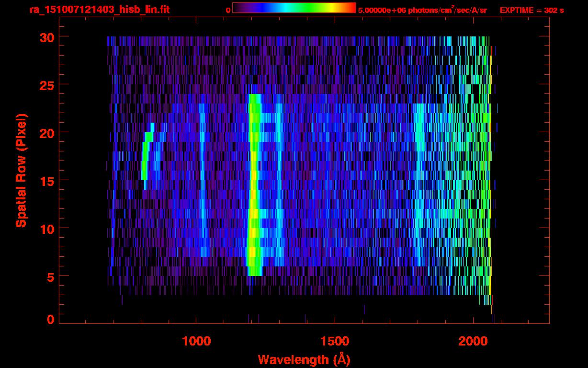
Task: Click the 1500 wavelength tick label
Action: point(334,341)
